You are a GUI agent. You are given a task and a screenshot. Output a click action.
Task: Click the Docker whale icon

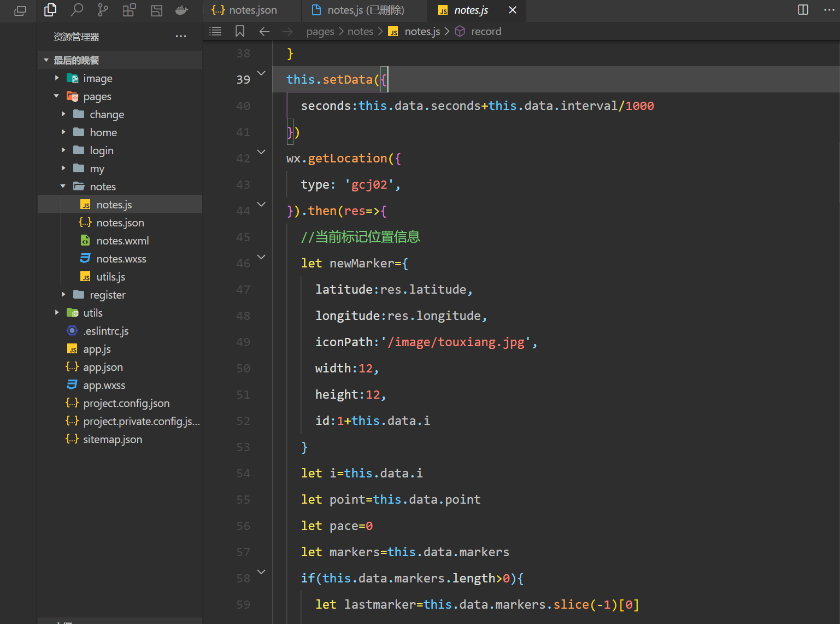click(181, 10)
